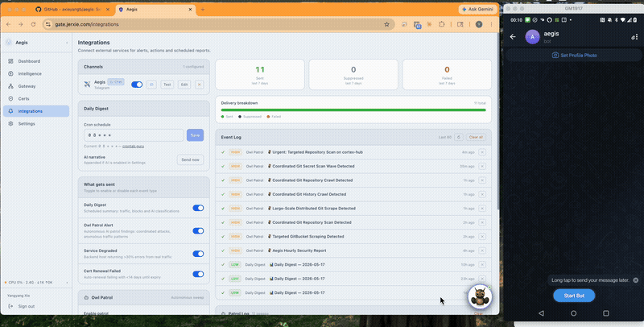
Task: Focus the Cron schedule input field
Action: pos(134,135)
